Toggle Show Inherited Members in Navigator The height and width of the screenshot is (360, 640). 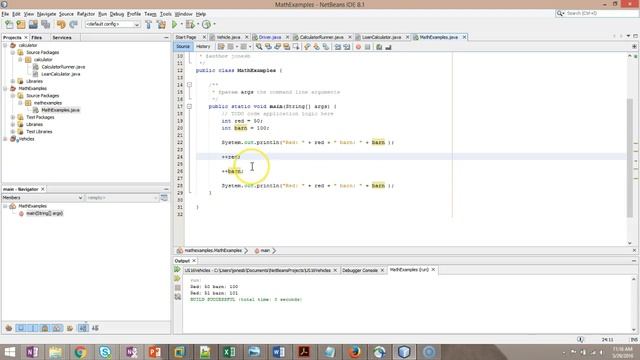click(9, 328)
